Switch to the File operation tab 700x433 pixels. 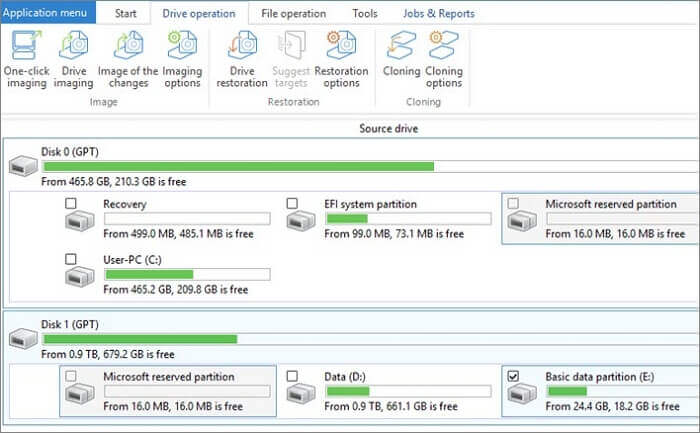click(293, 14)
